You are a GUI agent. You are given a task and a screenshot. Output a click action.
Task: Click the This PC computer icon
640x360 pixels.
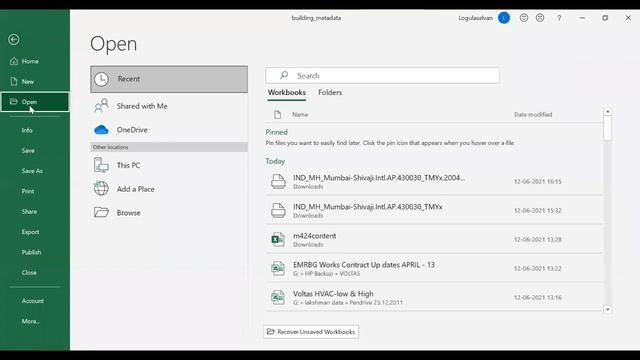click(101, 165)
